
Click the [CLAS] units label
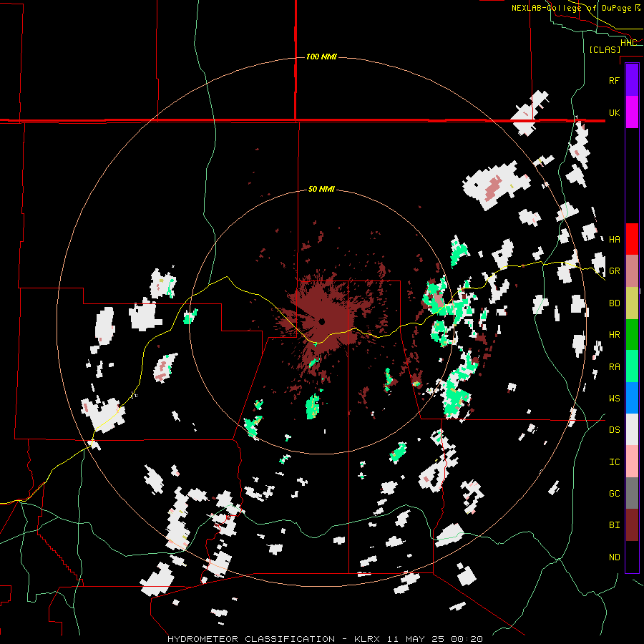[x=605, y=49]
